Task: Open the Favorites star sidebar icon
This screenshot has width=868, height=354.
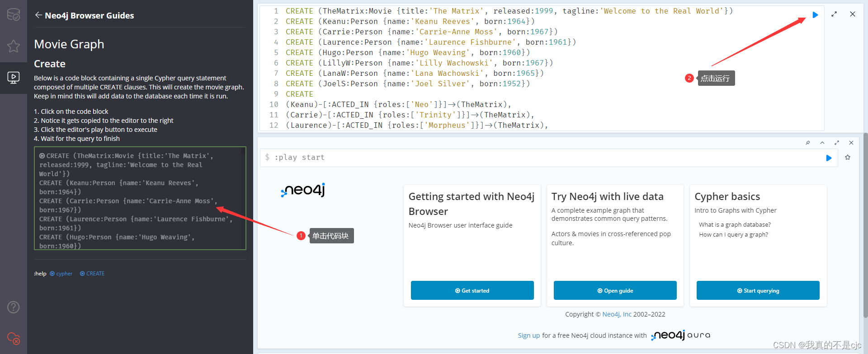Action: pos(13,46)
